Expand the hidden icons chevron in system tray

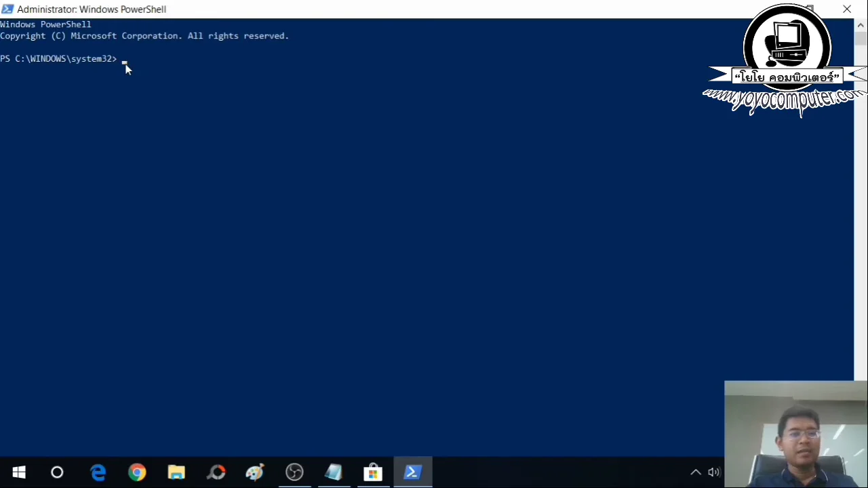point(696,472)
